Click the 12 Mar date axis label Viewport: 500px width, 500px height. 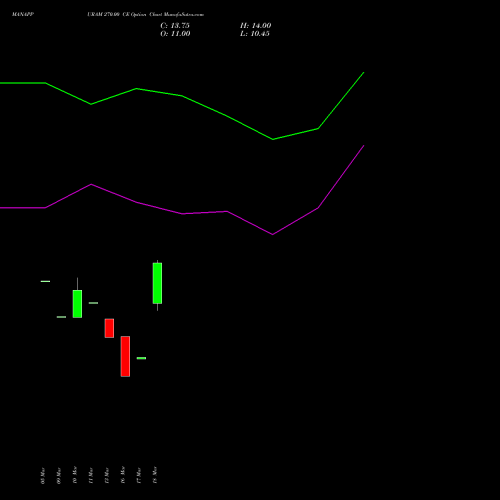(x=107, y=476)
